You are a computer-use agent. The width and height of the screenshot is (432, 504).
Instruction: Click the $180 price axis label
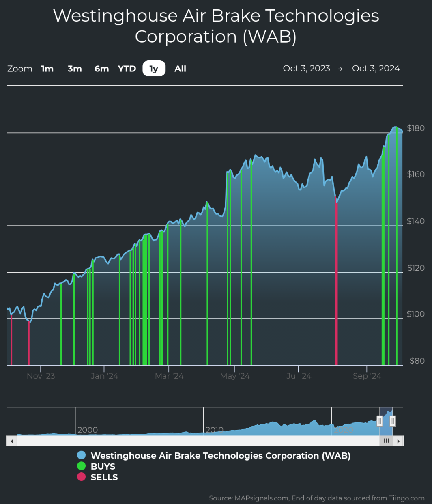tap(416, 128)
